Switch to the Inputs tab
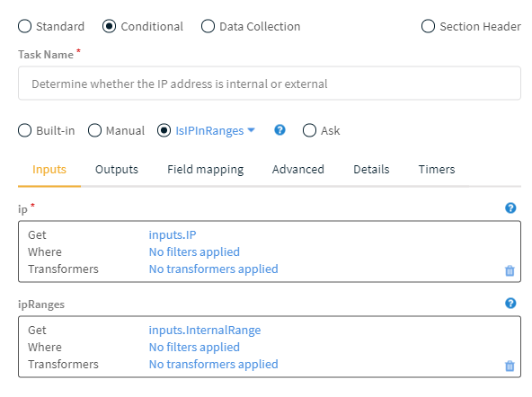The height and width of the screenshot is (397, 532). coord(49,169)
